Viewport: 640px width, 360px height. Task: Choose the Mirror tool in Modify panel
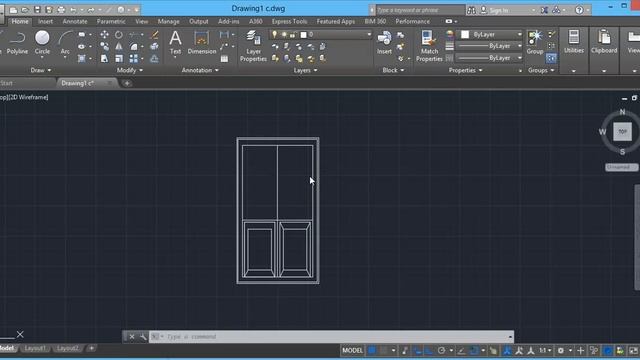coord(119,47)
